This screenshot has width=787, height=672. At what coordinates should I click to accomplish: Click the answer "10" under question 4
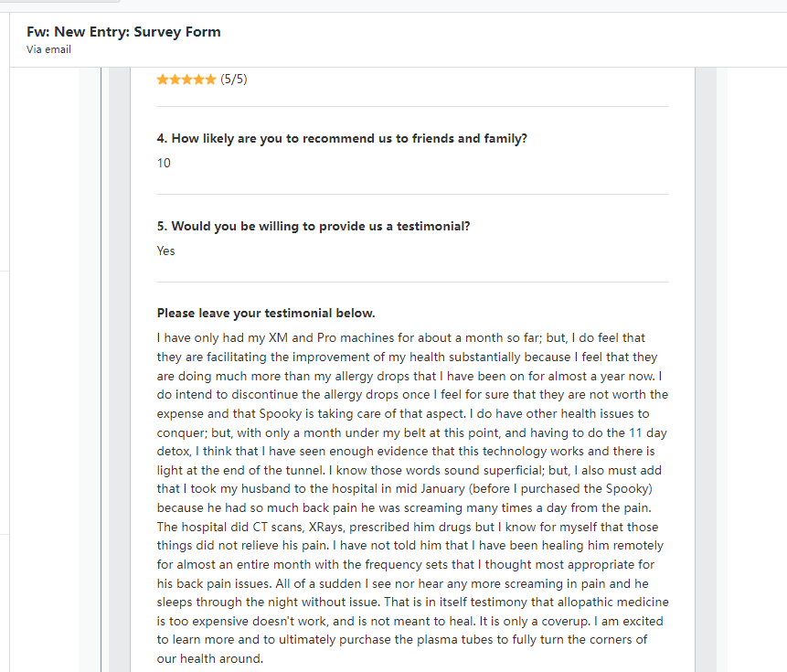point(164,163)
